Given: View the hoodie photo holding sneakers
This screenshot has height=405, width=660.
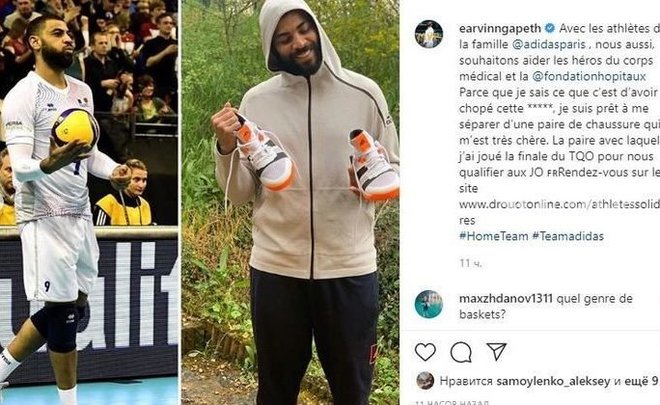Looking at the screenshot, I should [290, 202].
